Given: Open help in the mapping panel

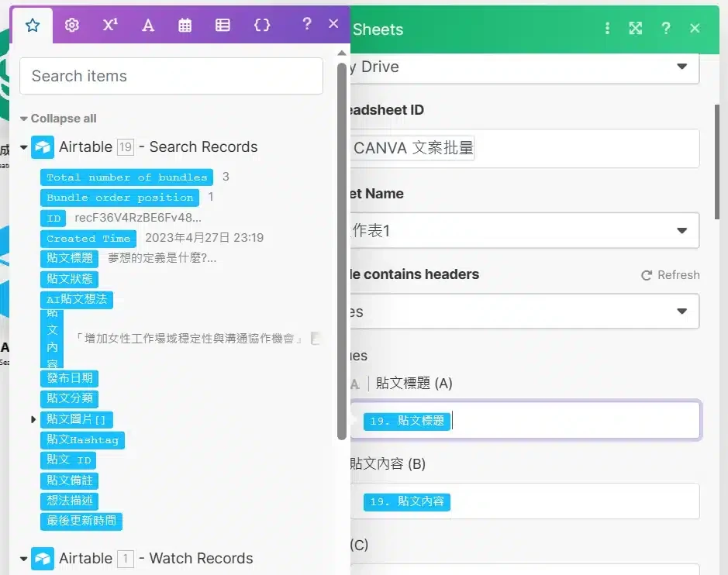Looking at the screenshot, I should (306, 23).
